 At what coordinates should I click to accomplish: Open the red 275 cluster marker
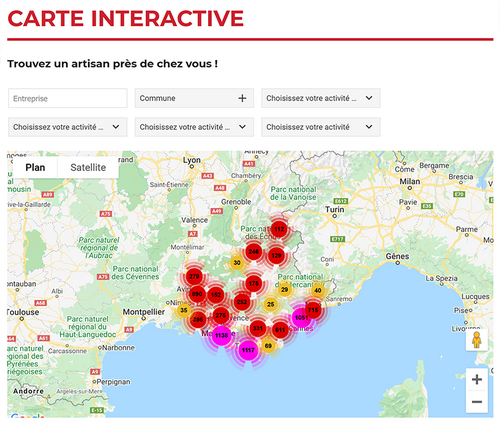(221, 315)
